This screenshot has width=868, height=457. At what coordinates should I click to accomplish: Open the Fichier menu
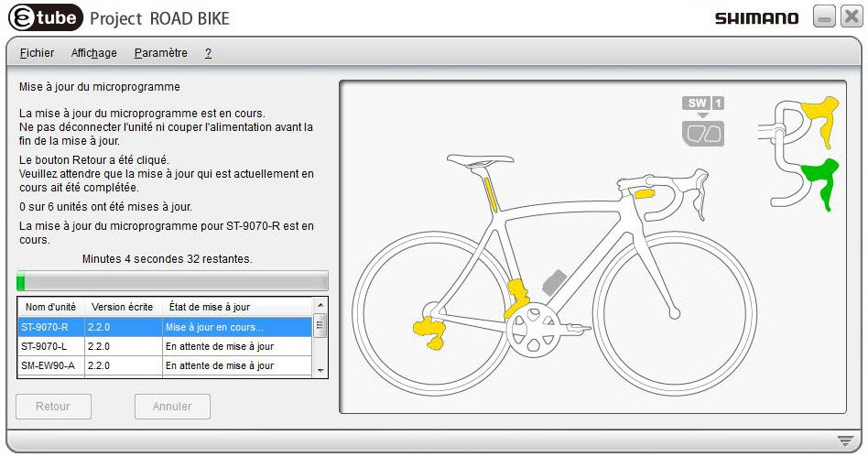pos(37,53)
